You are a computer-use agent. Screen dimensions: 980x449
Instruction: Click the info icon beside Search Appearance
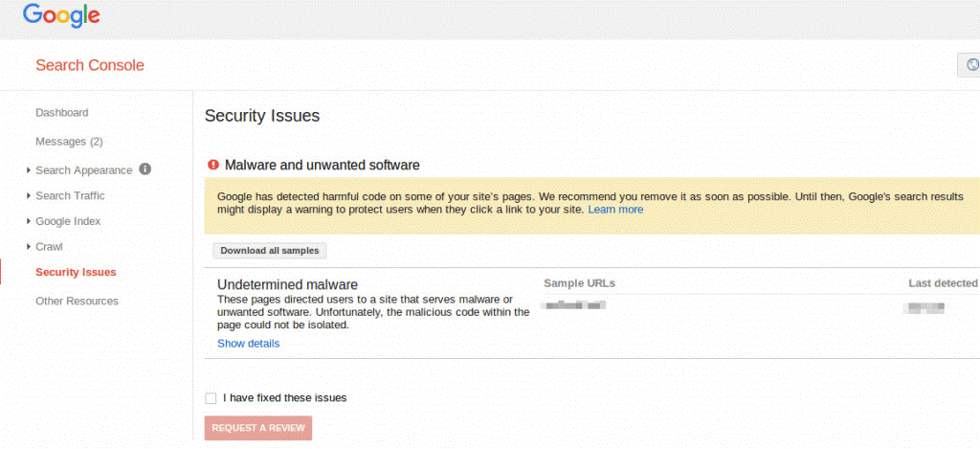coord(145,169)
